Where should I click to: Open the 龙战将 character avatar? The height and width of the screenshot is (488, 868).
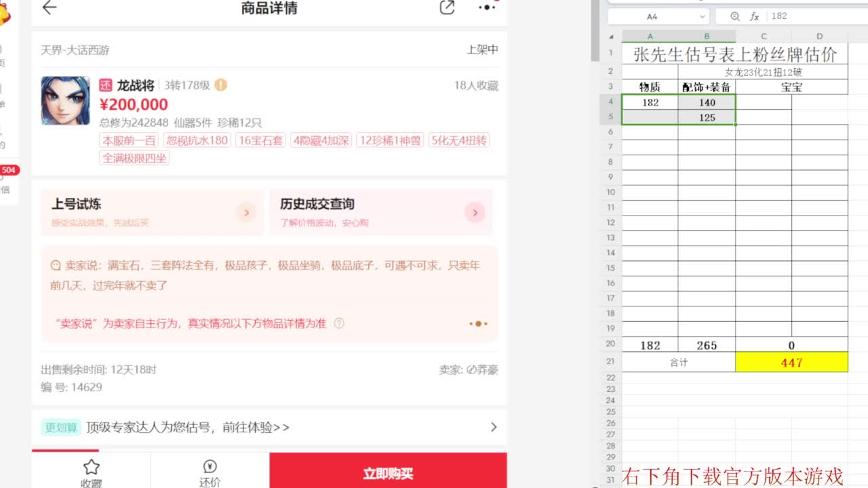coord(65,100)
